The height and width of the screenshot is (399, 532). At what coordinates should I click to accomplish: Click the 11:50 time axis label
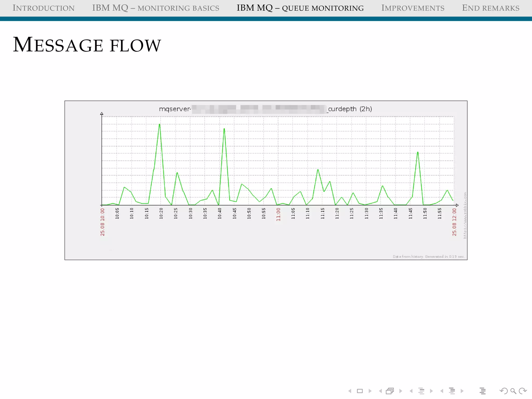425,213
